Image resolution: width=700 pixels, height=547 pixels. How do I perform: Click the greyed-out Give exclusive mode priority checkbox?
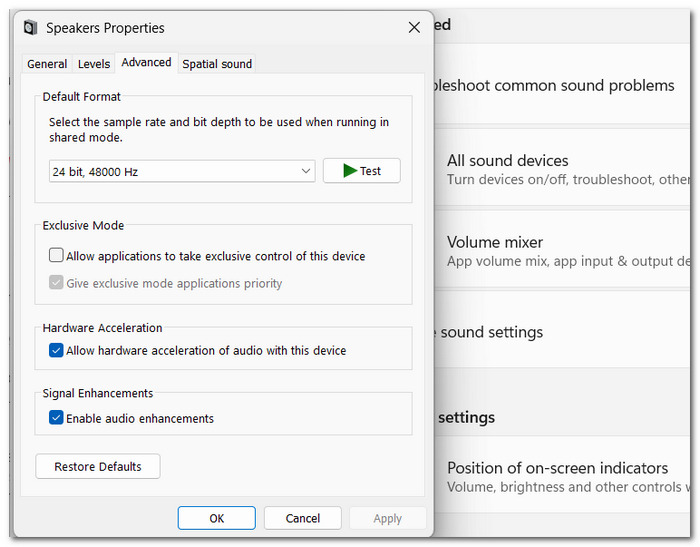(x=56, y=283)
